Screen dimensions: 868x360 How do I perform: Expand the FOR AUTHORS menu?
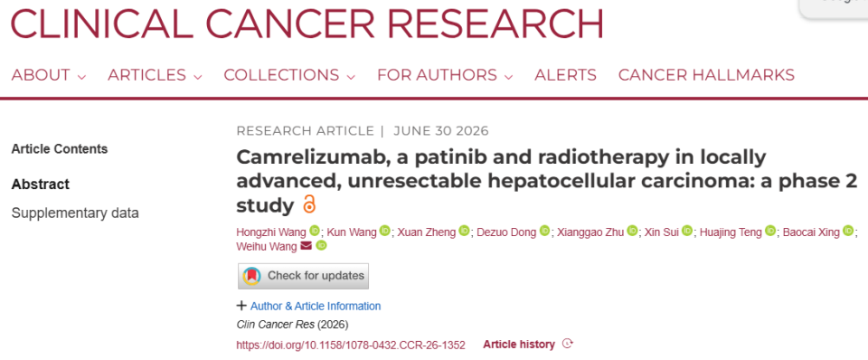tap(445, 75)
